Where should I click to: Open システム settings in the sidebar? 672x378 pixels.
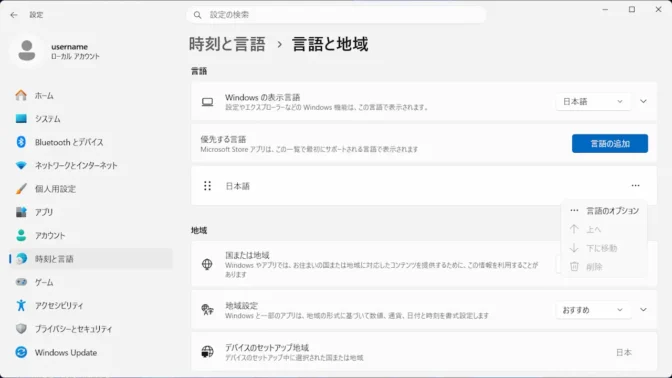91,119
